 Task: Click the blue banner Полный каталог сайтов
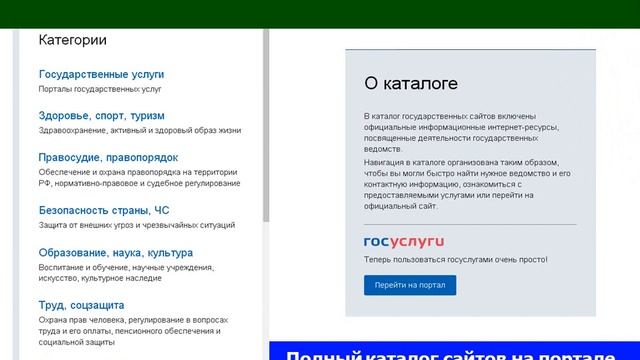[x=455, y=351]
